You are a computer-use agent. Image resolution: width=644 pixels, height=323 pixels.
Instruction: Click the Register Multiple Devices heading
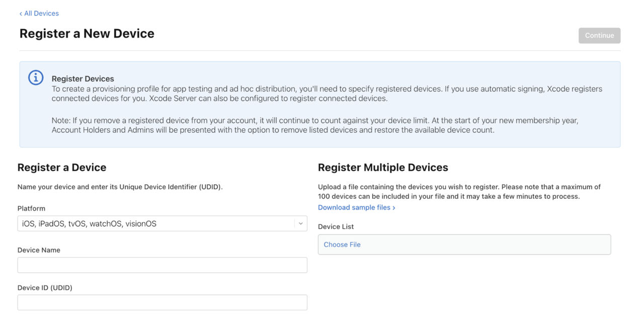[x=383, y=168]
